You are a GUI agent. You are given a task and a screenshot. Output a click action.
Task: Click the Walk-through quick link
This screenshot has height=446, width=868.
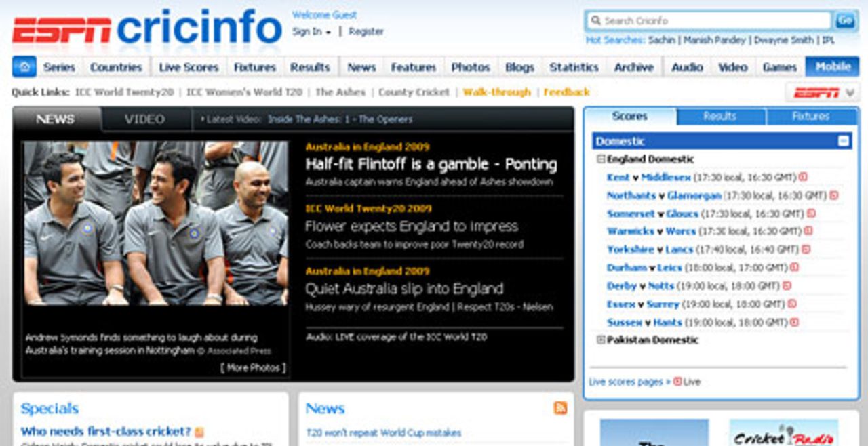point(497,92)
